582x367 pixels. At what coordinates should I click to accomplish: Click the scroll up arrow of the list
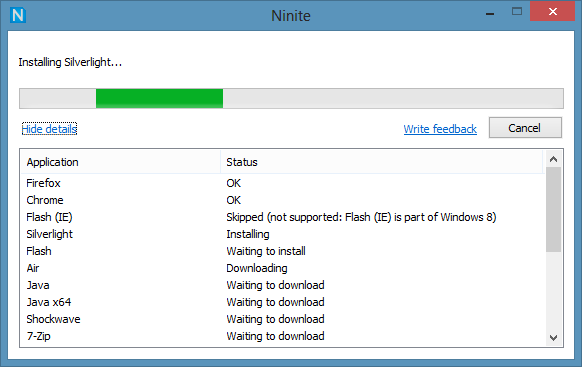553,159
